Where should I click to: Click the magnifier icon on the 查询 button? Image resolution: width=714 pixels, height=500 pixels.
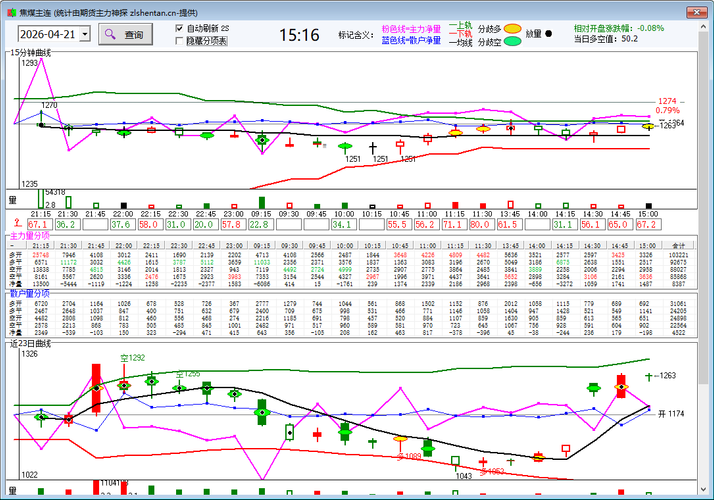point(110,34)
